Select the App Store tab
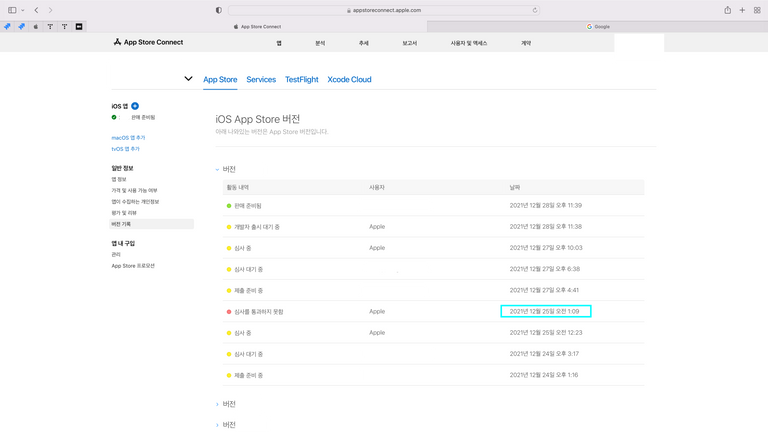 [220, 79]
